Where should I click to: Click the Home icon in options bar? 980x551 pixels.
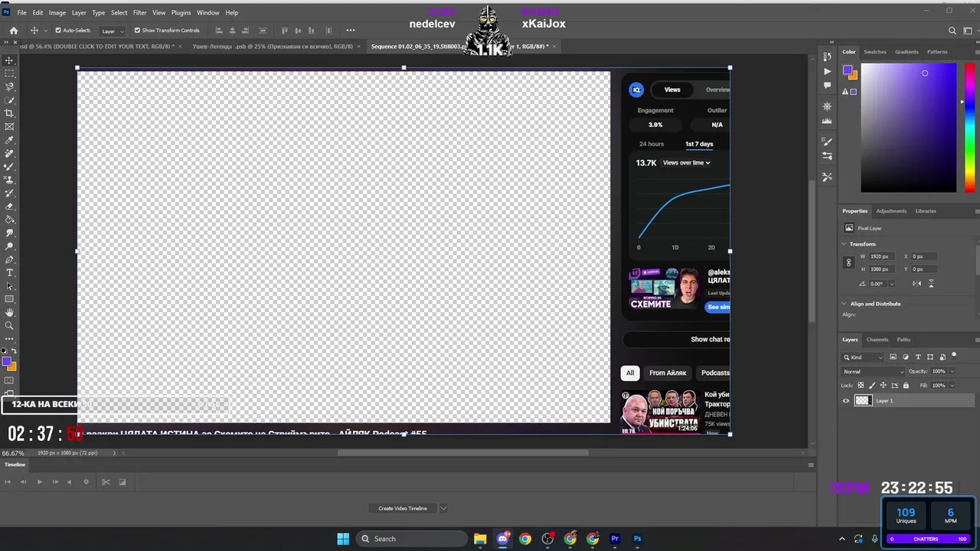coord(13,31)
